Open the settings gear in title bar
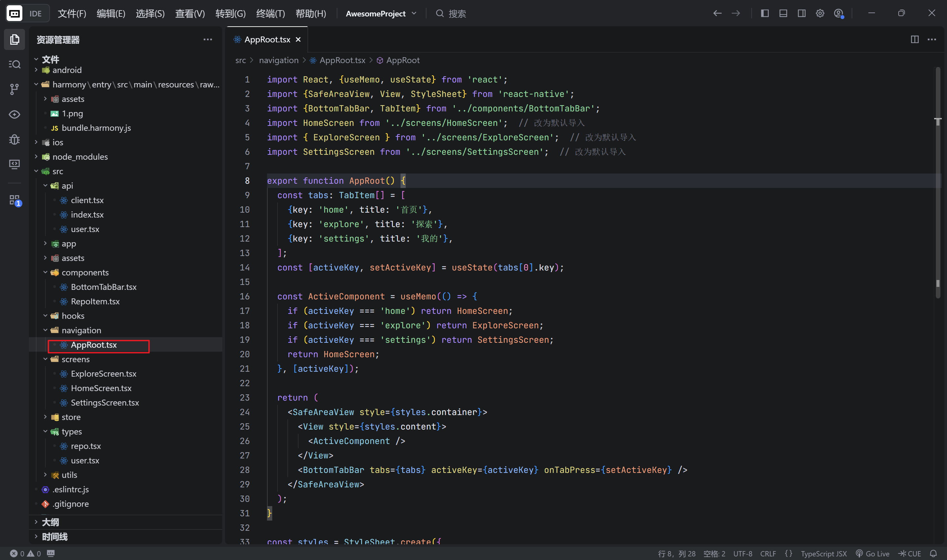The height and width of the screenshot is (560, 947). pyautogui.click(x=820, y=13)
